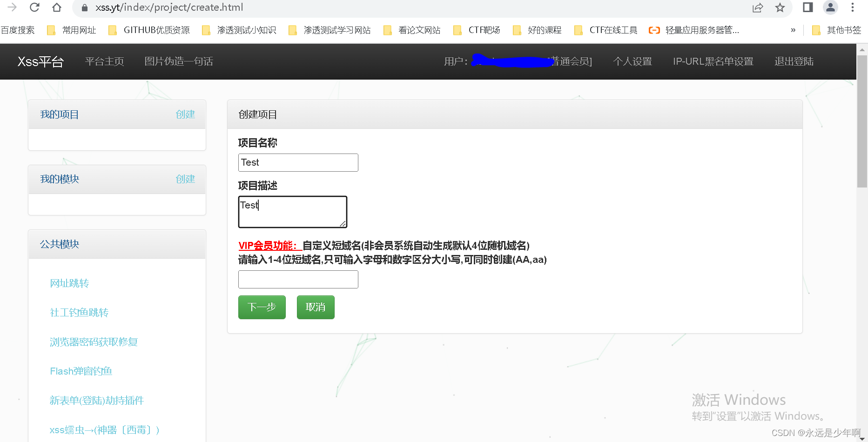This screenshot has height=442, width=868.
Task: Click the address bar URL
Action: click(169, 7)
